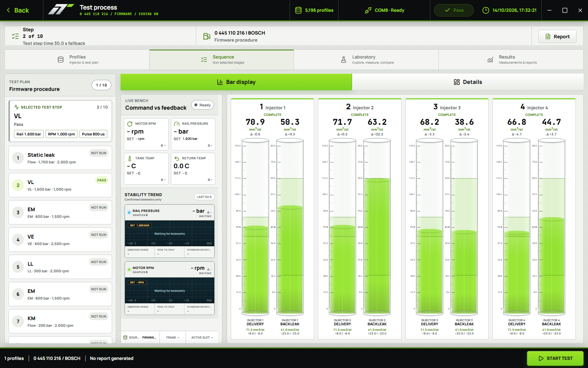The image size is (588, 368).
Task: Click Injector 1 delivery value 70.9
Action: 255,122
